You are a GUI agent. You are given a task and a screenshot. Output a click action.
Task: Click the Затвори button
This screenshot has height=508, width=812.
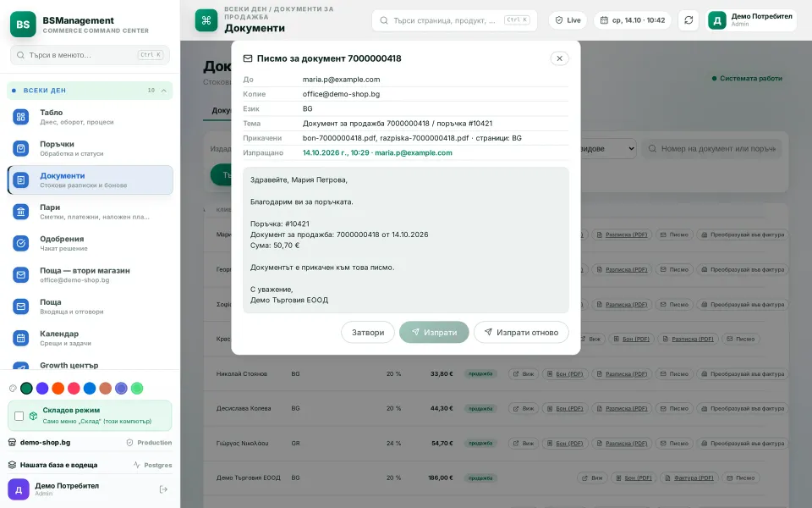368,332
